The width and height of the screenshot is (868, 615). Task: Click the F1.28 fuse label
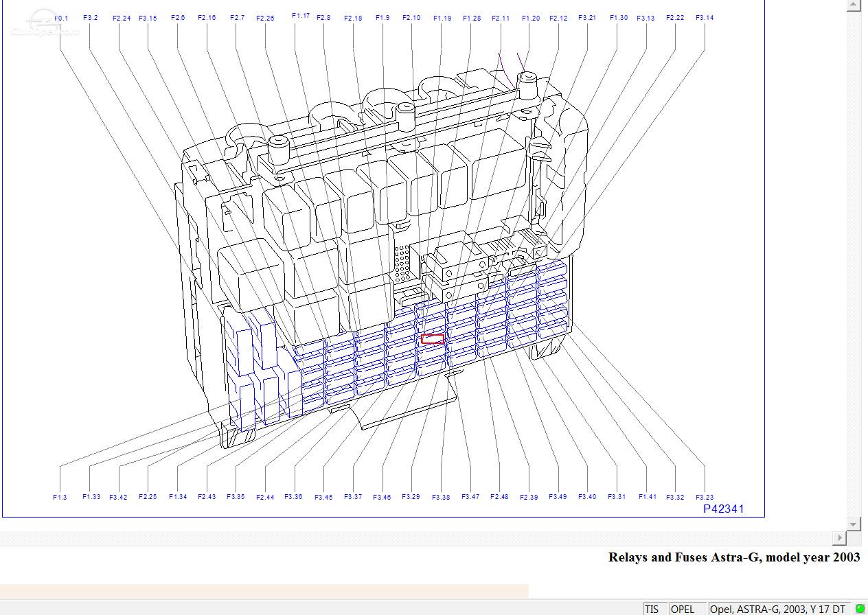(x=472, y=19)
